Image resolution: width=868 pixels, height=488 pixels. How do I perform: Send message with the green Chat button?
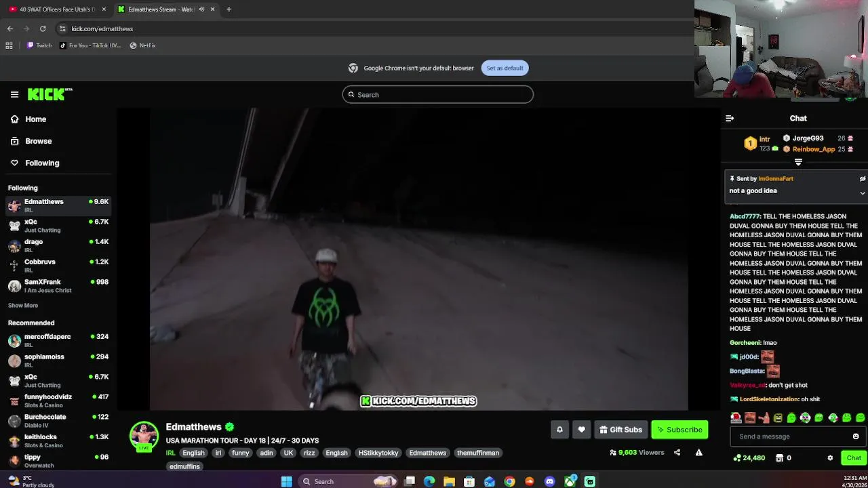854,458
